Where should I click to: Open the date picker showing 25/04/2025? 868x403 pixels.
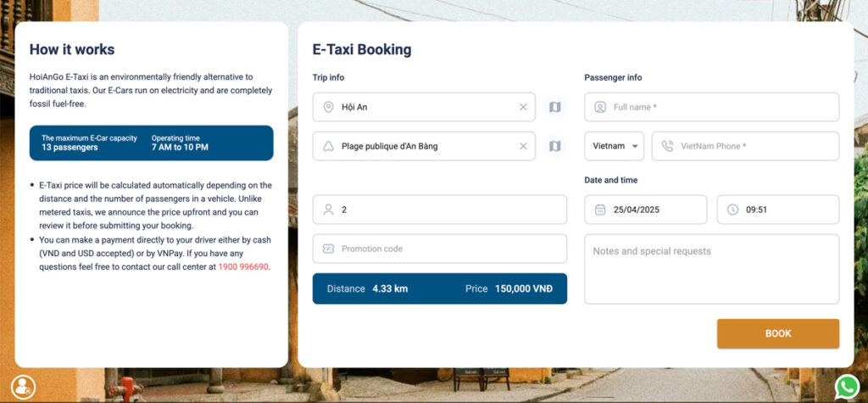(x=645, y=210)
